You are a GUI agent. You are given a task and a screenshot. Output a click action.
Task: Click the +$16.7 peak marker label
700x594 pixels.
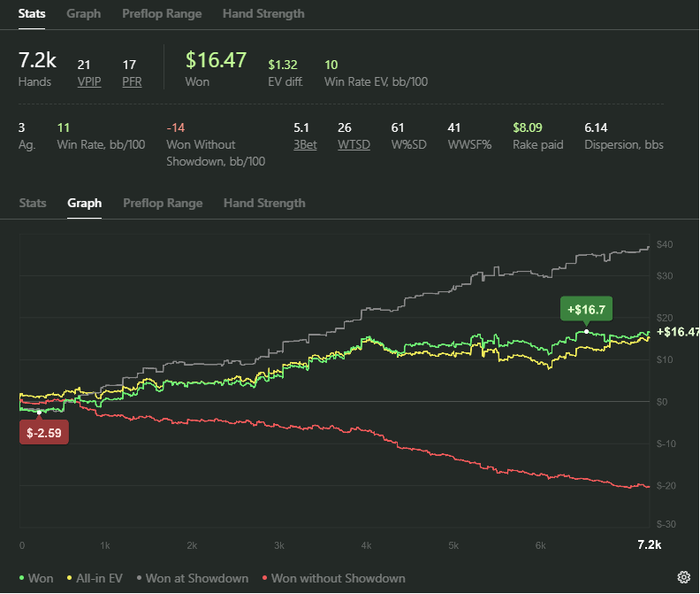click(586, 309)
